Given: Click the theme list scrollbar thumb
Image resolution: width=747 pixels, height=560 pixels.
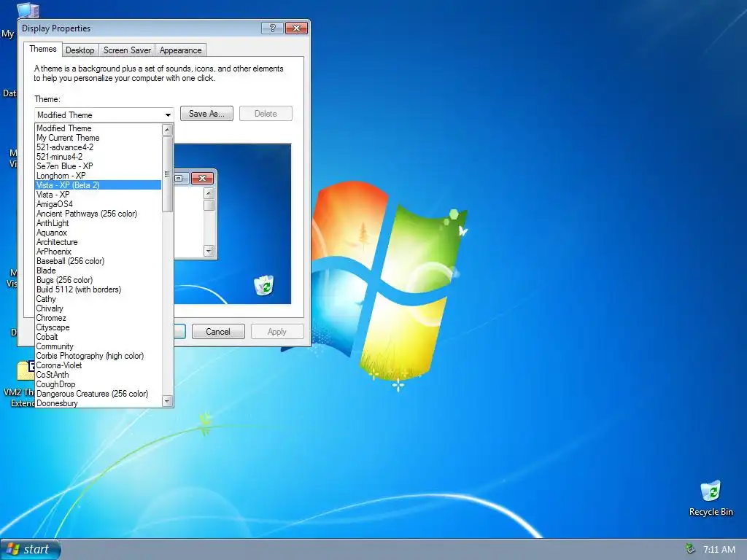Looking at the screenshot, I should (x=167, y=174).
